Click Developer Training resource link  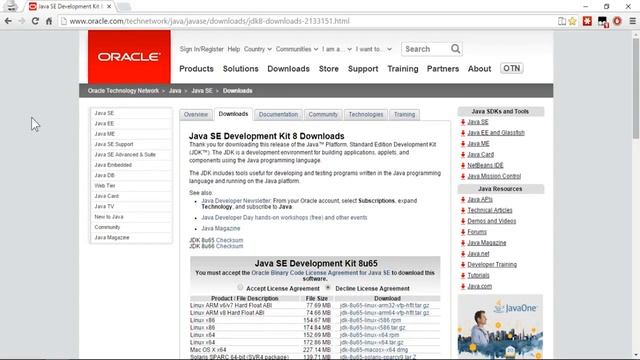(x=492, y=264)
